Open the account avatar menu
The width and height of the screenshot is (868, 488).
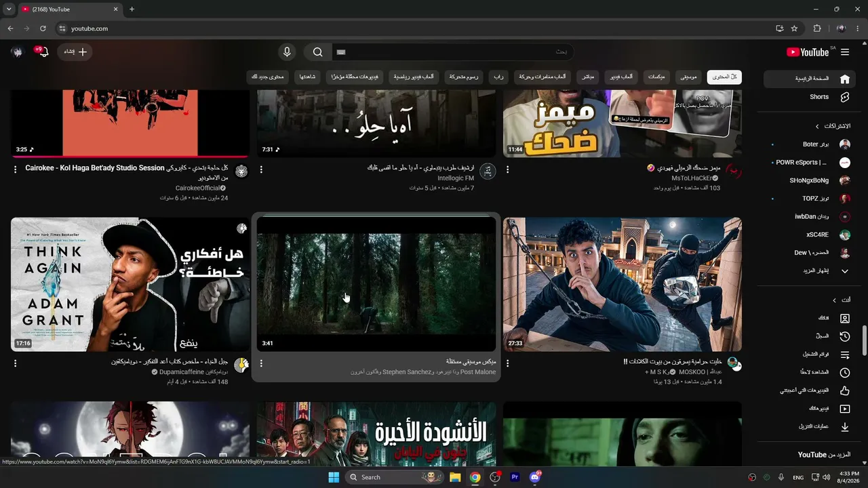(17, 52)
